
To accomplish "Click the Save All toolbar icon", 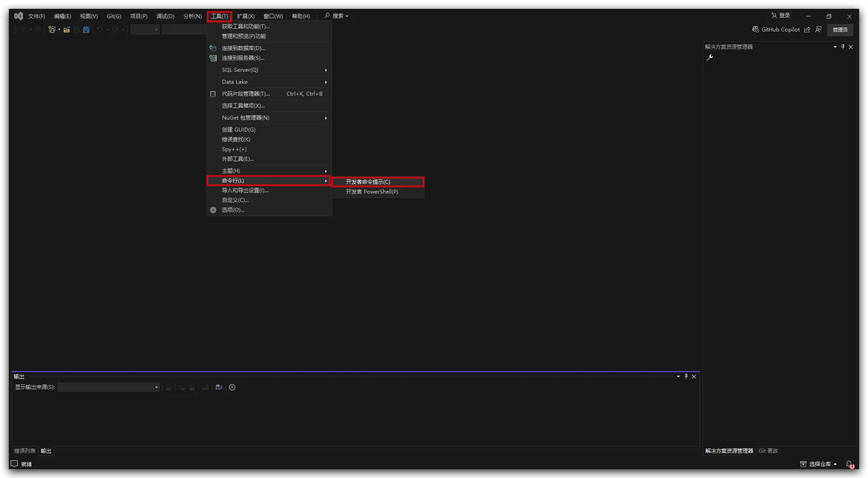I will 86,30.
